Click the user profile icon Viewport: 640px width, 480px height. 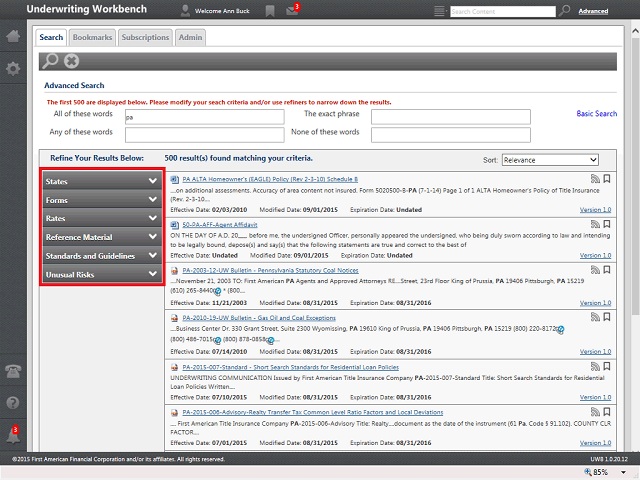tap(185, 11)
